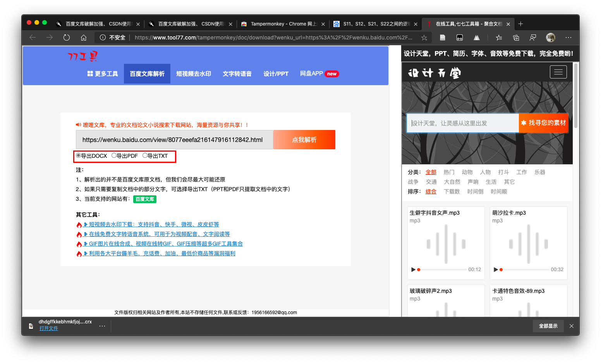The width and height of the screenshot is (601, 364).
Task: Filter category by 热门
Action: point(449,172)
